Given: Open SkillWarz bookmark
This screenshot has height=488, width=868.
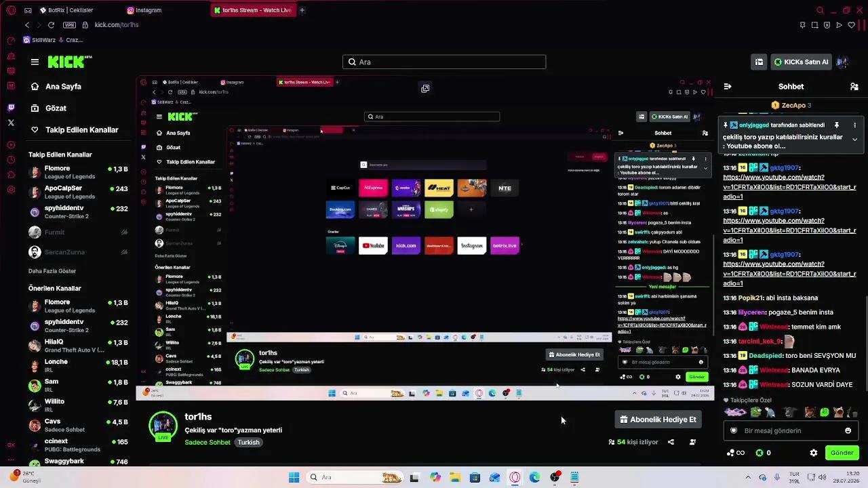Looking at the screenshot, I should 40,40.
